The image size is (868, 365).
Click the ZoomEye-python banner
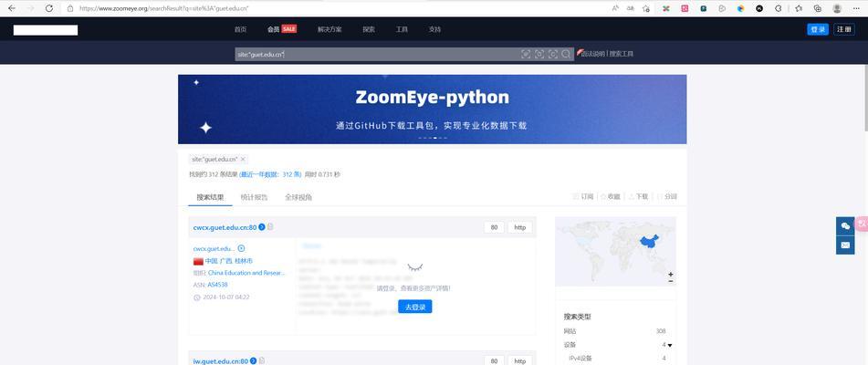pyautogui.click(x=432, y=109)
